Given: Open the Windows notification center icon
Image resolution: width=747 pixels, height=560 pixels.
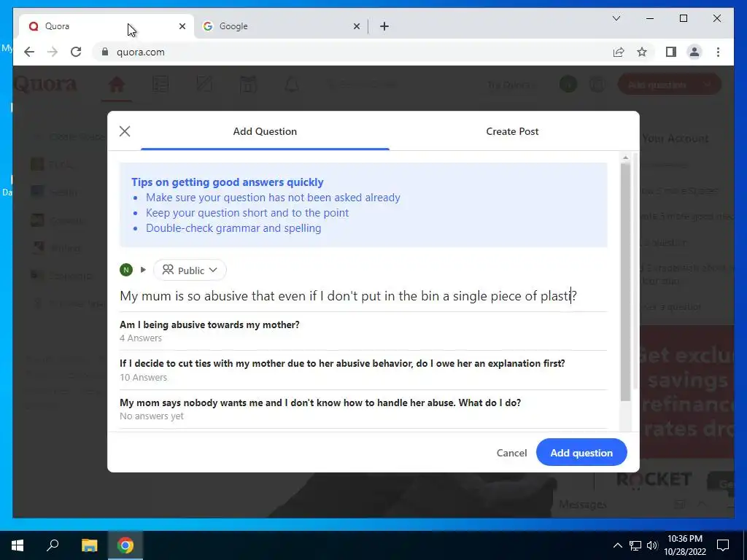Looking at the screenshot, I should coord(723,545).
